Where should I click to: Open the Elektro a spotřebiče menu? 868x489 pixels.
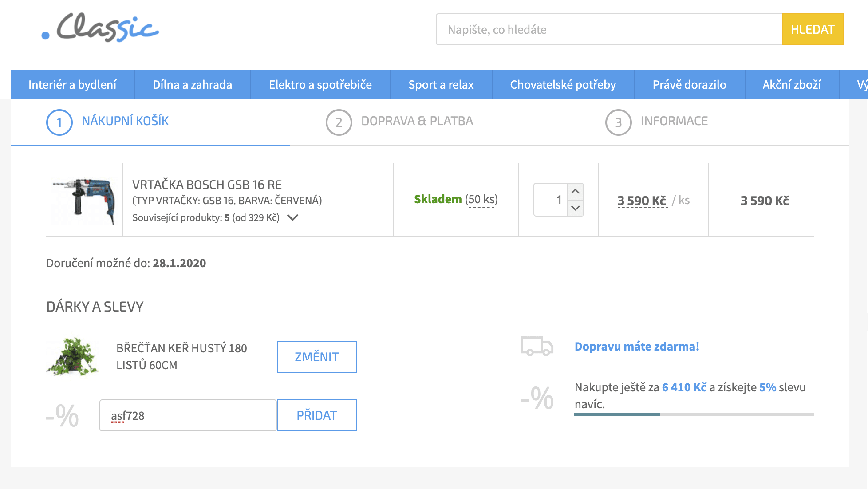point(320,84)
